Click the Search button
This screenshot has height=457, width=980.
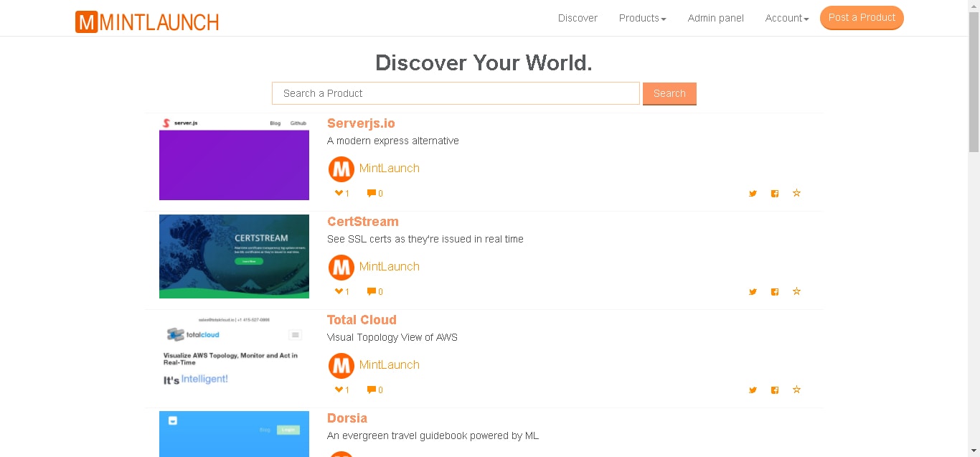point(669,93)
